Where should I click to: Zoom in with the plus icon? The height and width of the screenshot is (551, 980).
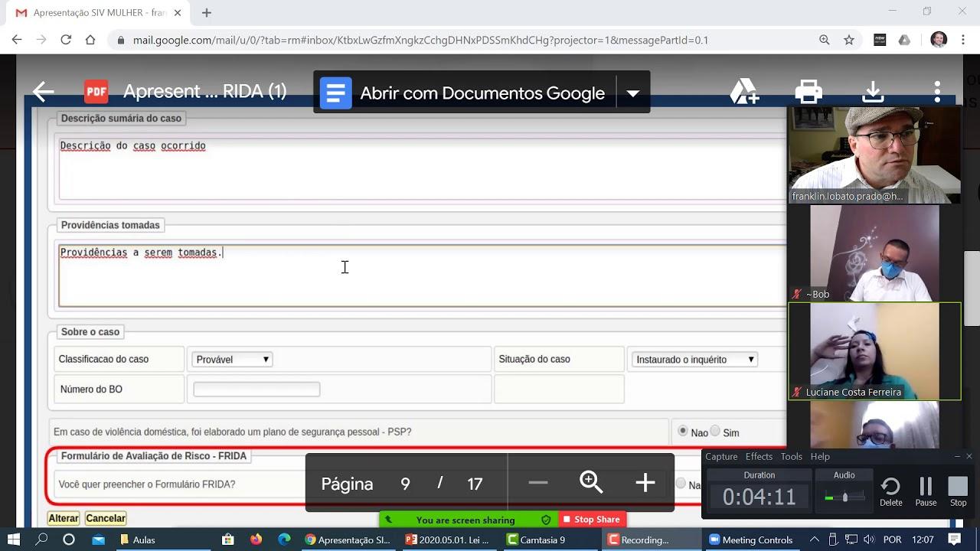pyautogui.click(x=645, y=483)
